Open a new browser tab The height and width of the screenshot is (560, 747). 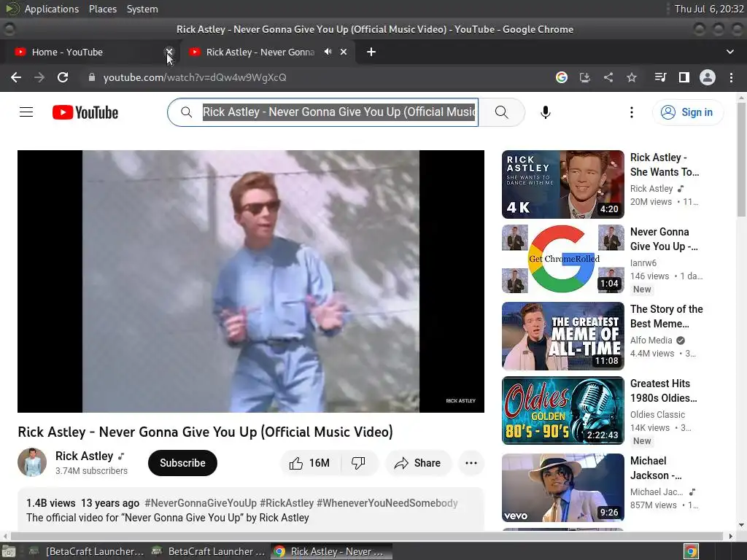coord(371,52)
